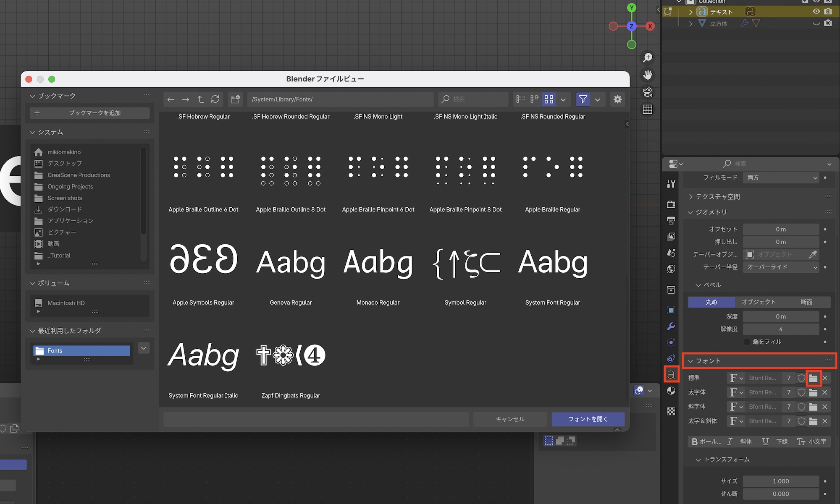Open フィルモード 両方 dropdown
Viewport: 840px width, 504px height.
(x=781, y=178)
